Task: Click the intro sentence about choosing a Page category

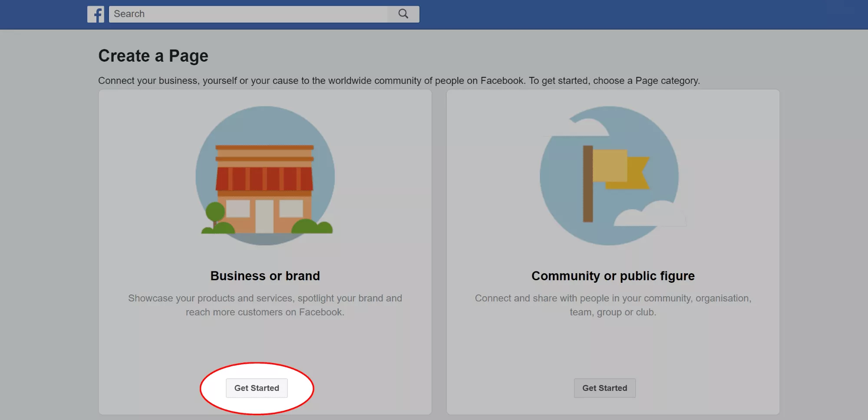Action: 399,81
